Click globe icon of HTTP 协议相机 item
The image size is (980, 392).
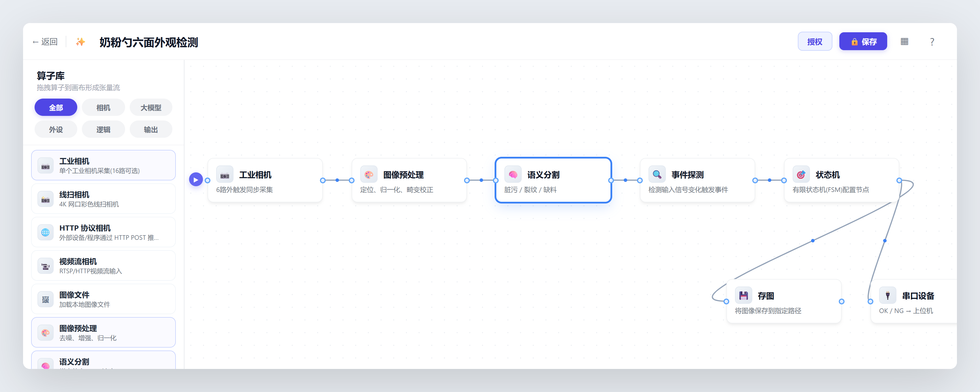click(x=45, y=233)
